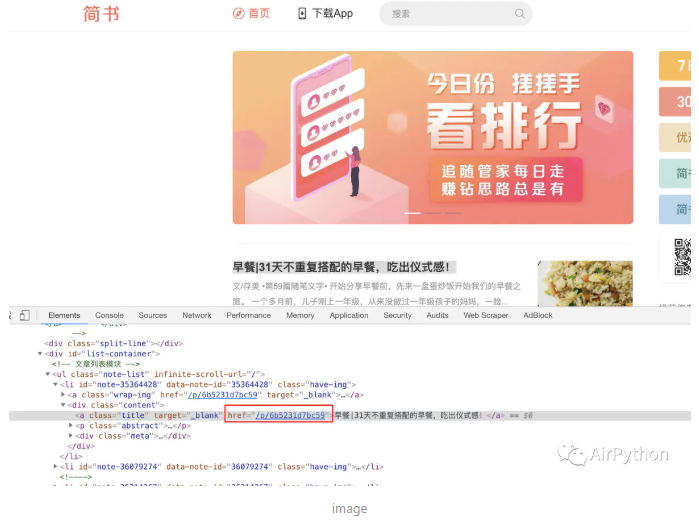Screen dimensions: 699x523
Task: Collapse the li id="note-35364428" node
Action: coord(55,384)
